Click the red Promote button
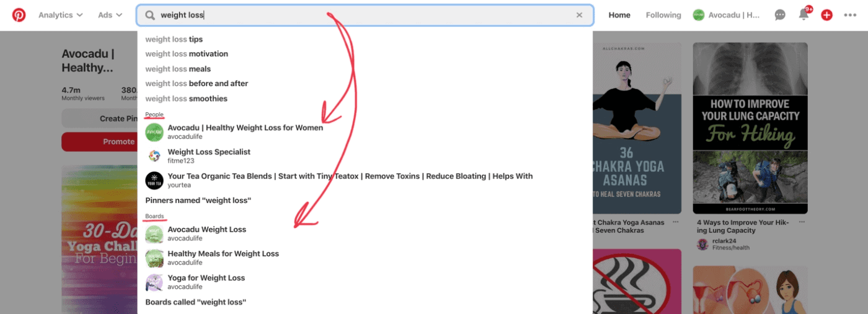Viewport: 868px width, 314px height. coord(100,142)
